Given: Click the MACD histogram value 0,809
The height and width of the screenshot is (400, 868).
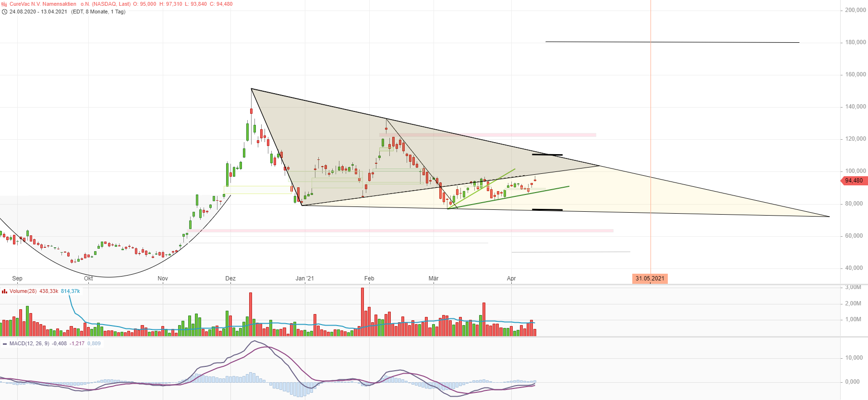Looking at the screenshot, I should click(x=94, y=343).
